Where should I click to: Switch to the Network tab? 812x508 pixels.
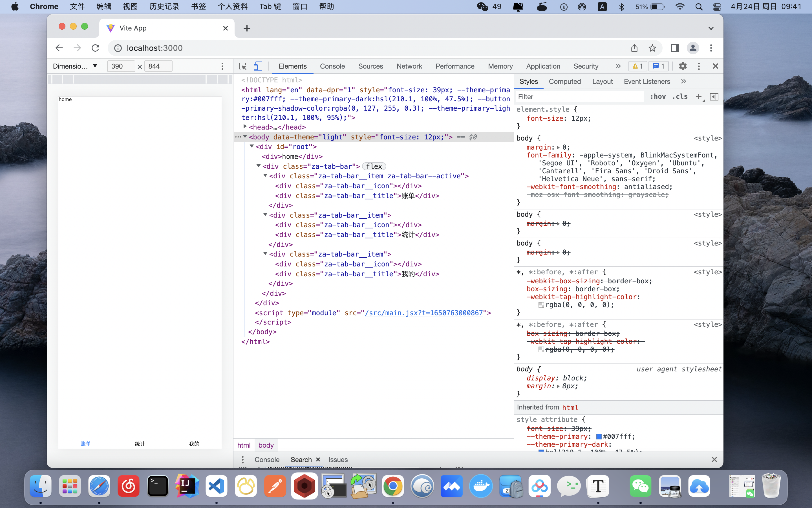409,66
